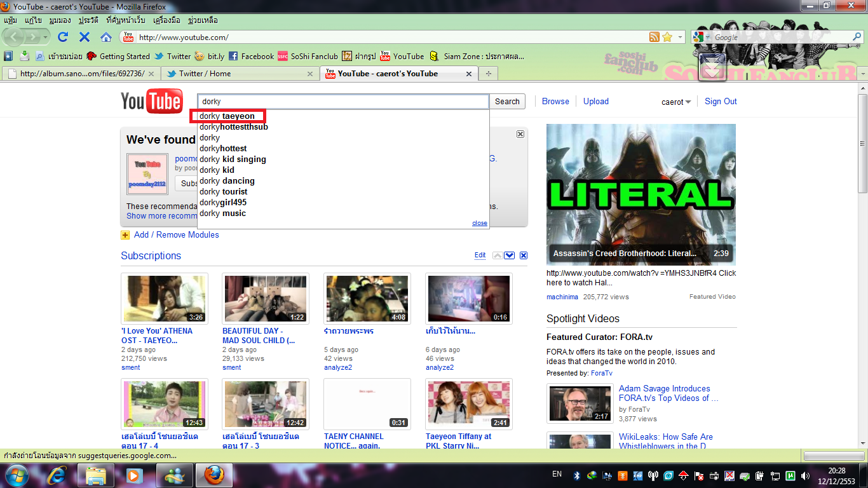Open the ประวัติ (History) menu
This screenshot has width=868, height=488.
90,20
